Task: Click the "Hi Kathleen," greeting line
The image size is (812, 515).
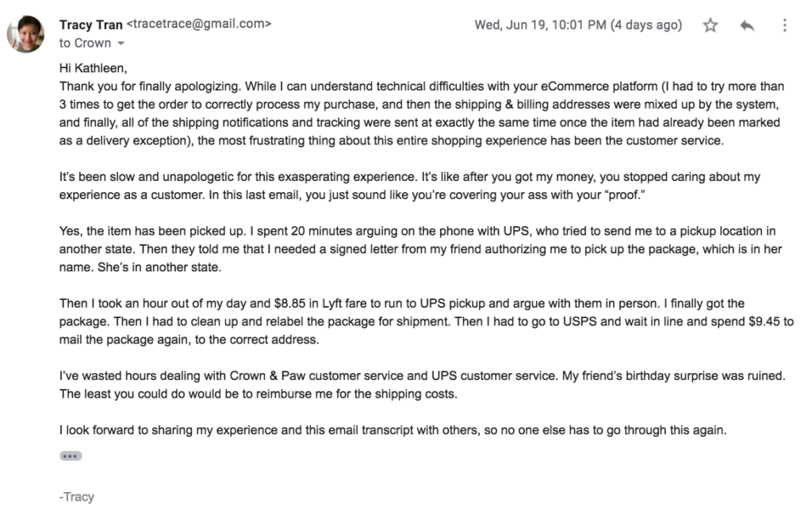Action: coord(94,68)
